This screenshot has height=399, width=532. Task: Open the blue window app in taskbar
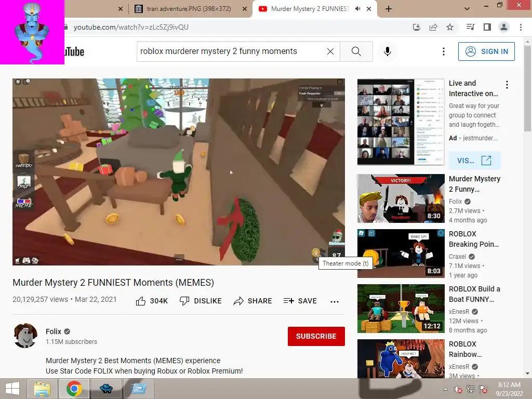point(138,389)
